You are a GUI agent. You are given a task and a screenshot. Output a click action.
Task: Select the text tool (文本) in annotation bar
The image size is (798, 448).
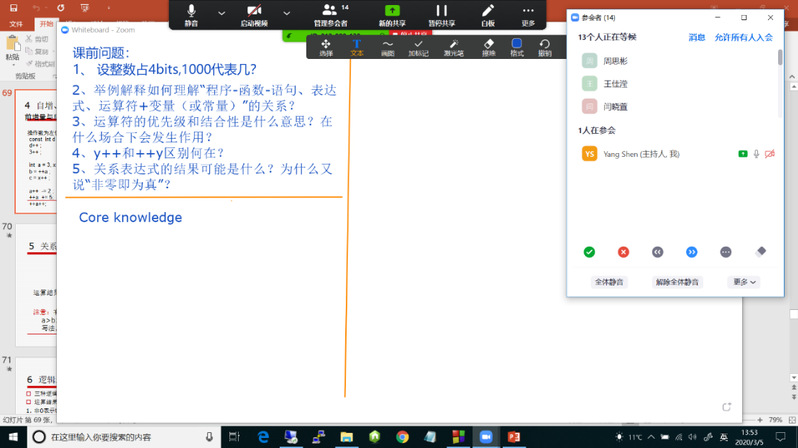click(357, 46)
